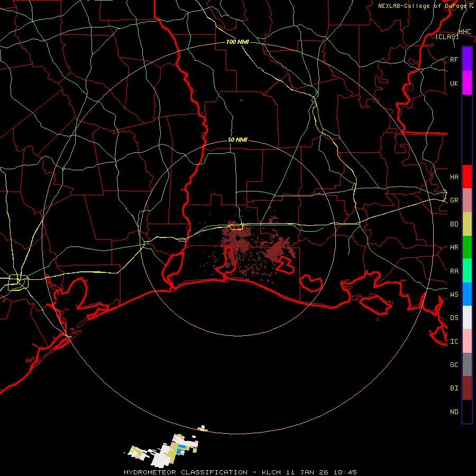Click the DS legend label
Viewport: 476px width, 476px height.
[454, 317]
